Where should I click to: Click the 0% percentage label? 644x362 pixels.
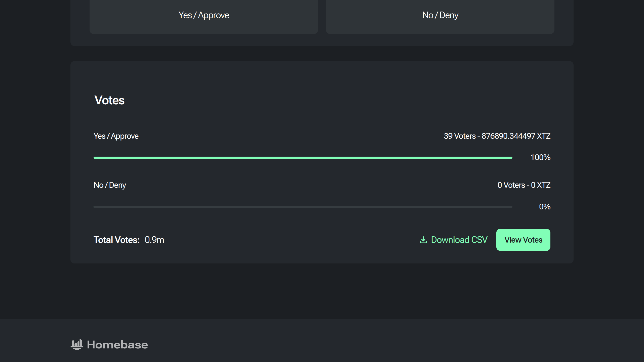pyautogui.click(x=545, y=207)
